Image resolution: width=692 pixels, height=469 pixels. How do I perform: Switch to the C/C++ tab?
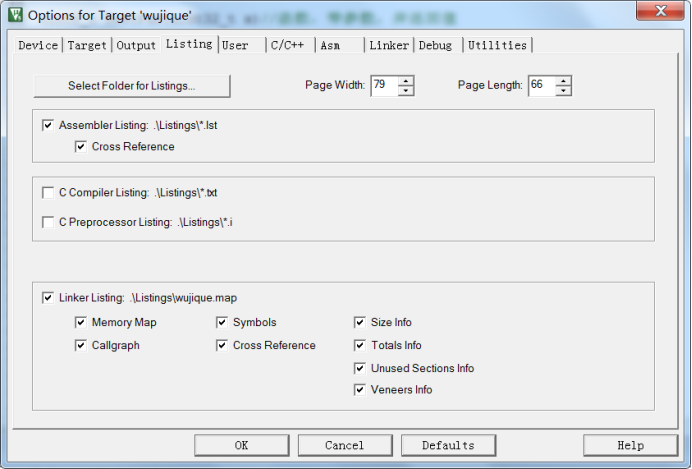coord(291,45)
